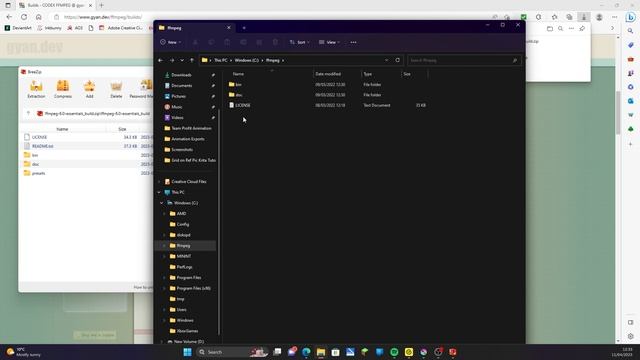Screen dimensions: 640x360
Task: Expand the Program Files tree node
Action: click(x=164, y=278)
